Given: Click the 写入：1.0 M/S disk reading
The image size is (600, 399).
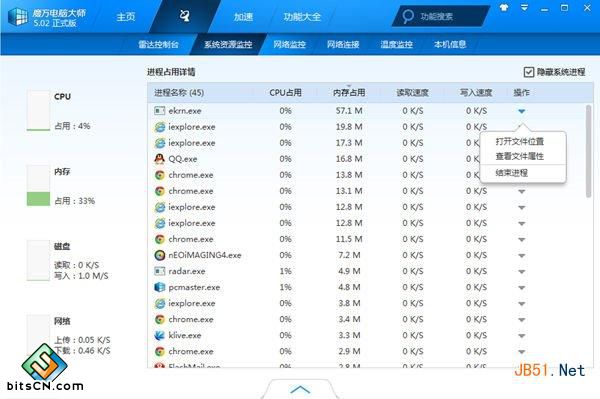Looking at the screenshot, I should (81, 276).
